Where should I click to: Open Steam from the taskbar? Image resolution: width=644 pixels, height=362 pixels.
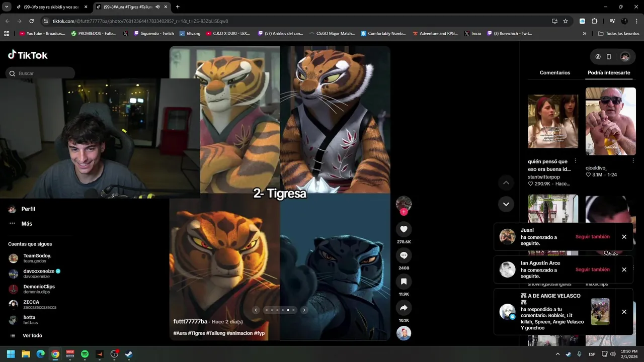click(x=129, y=354)
